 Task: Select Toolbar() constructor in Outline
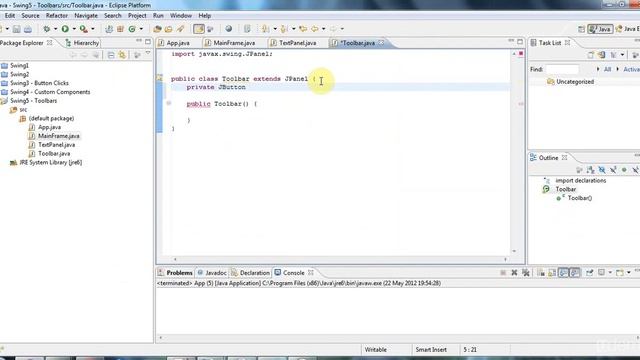tap(580, 198)
